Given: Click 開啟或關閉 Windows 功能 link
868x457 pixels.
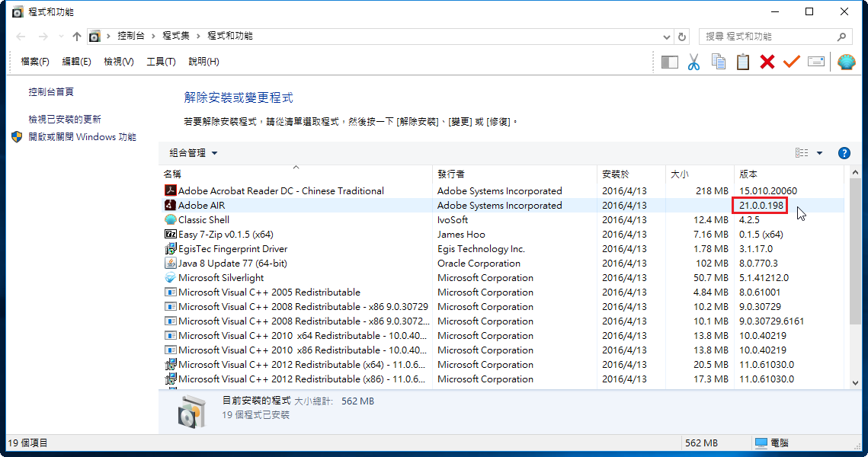Looking at the screenshot, I should coord(82,136).
